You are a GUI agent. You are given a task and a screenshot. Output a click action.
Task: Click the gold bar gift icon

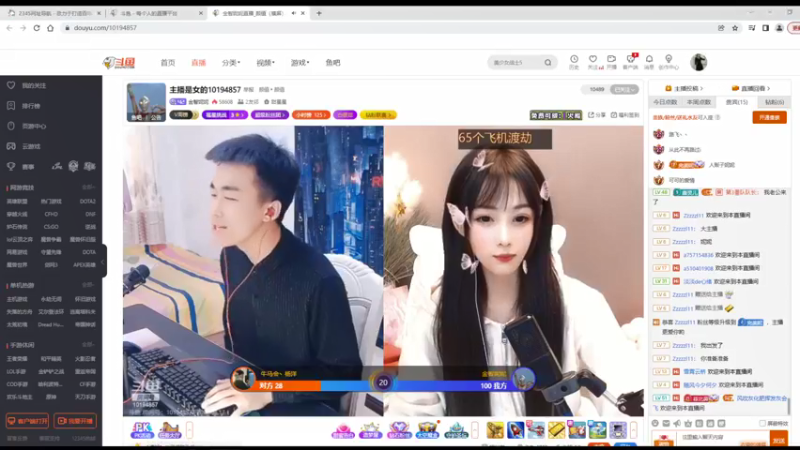556,430
